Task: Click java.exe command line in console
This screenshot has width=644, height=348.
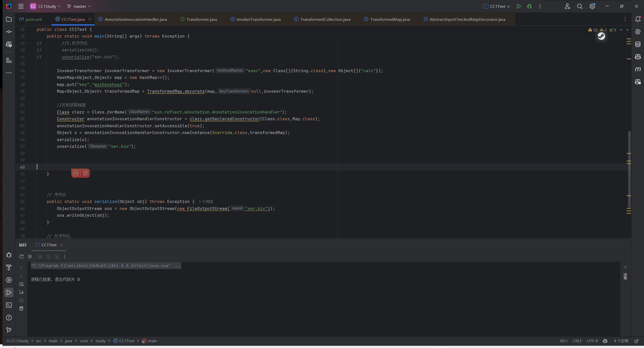Action: 106,266
